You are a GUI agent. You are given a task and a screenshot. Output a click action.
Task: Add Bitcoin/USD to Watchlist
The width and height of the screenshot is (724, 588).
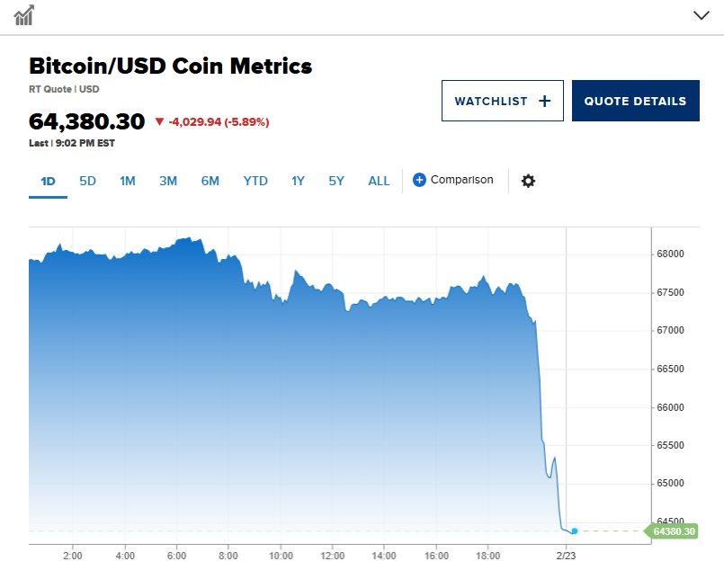coord(502,100)
